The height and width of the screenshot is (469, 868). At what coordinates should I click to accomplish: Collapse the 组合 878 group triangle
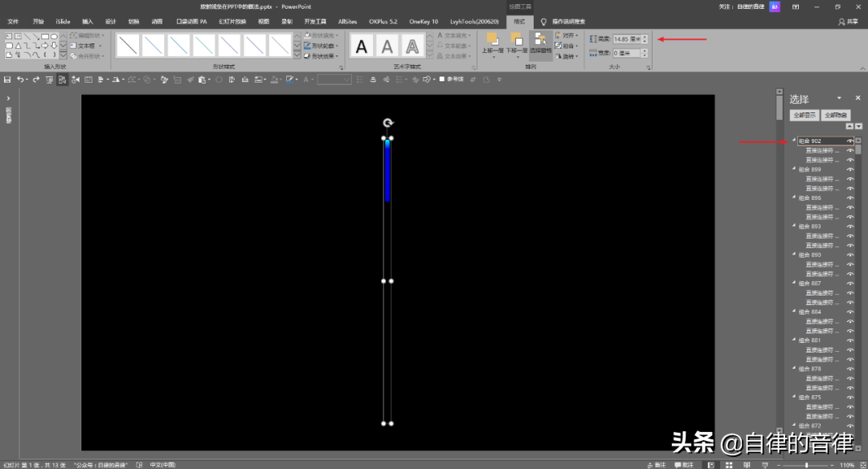coord(794,369)
